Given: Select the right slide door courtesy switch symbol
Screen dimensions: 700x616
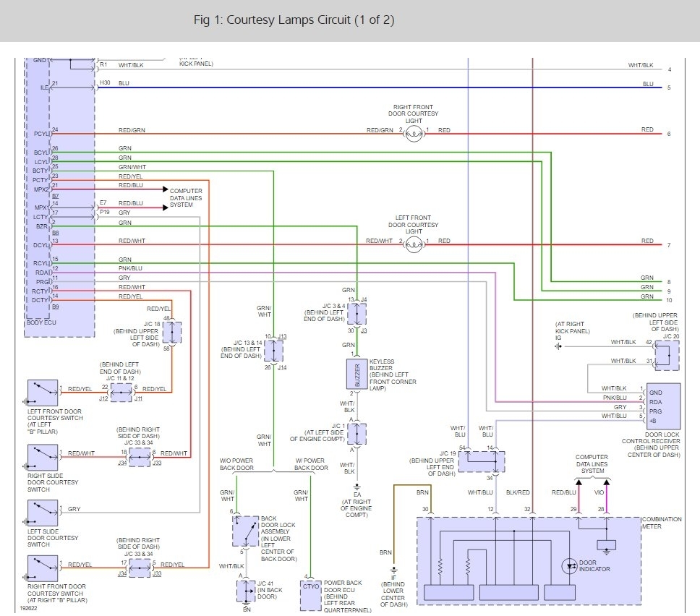Looking at the screenshot, I should pos(42,457).
